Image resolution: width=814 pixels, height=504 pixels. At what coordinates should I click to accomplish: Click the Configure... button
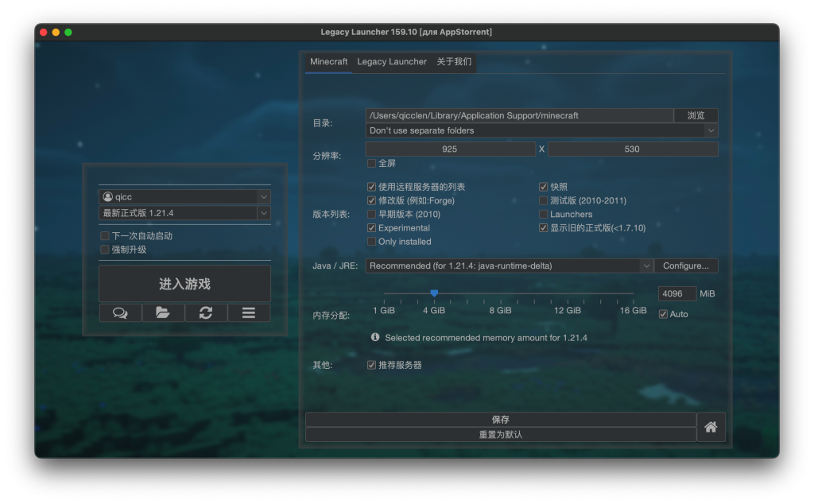[x=686, y=266]
